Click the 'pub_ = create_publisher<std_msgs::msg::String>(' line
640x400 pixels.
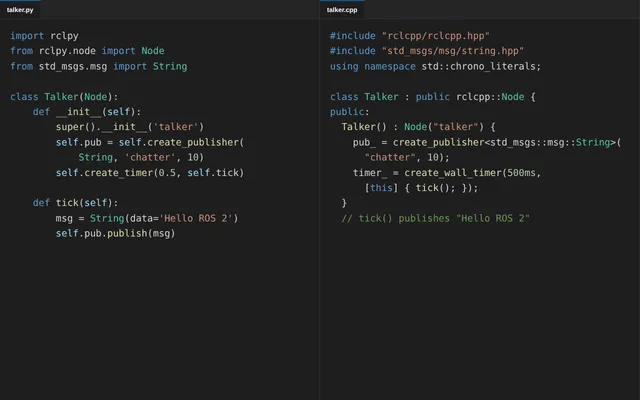(487, 142)
